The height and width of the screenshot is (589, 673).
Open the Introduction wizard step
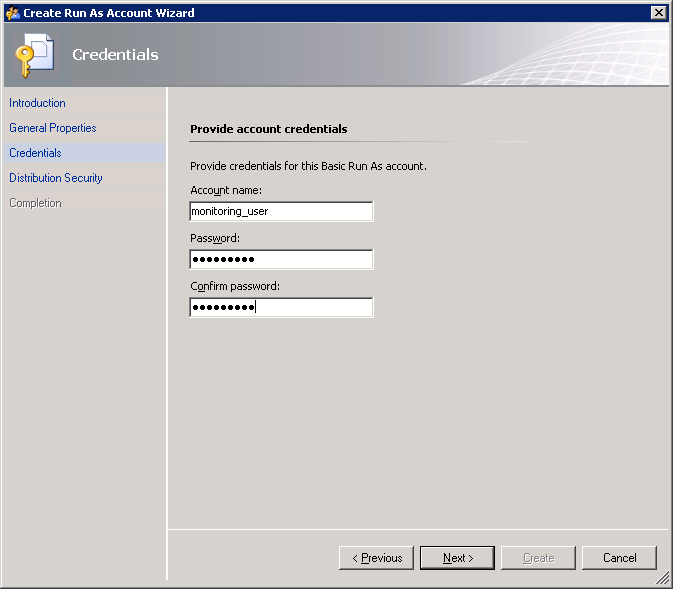coord(37,103)
